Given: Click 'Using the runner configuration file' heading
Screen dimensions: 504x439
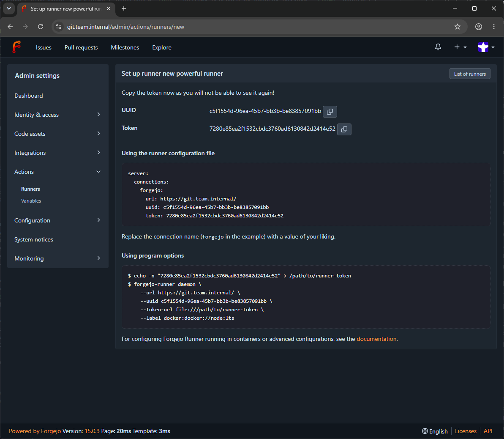Looking at the screenshot, I should click(168, 153).
